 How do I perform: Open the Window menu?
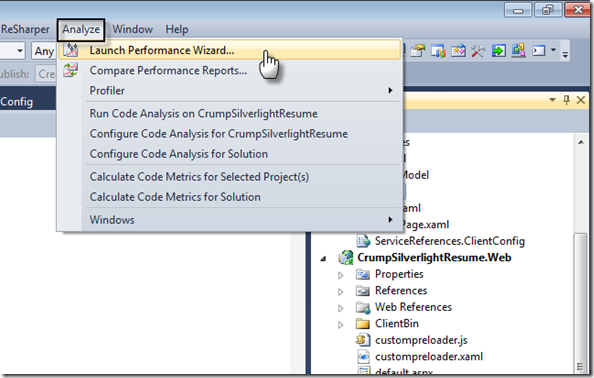pyautogui.click(x=133, y=29)
